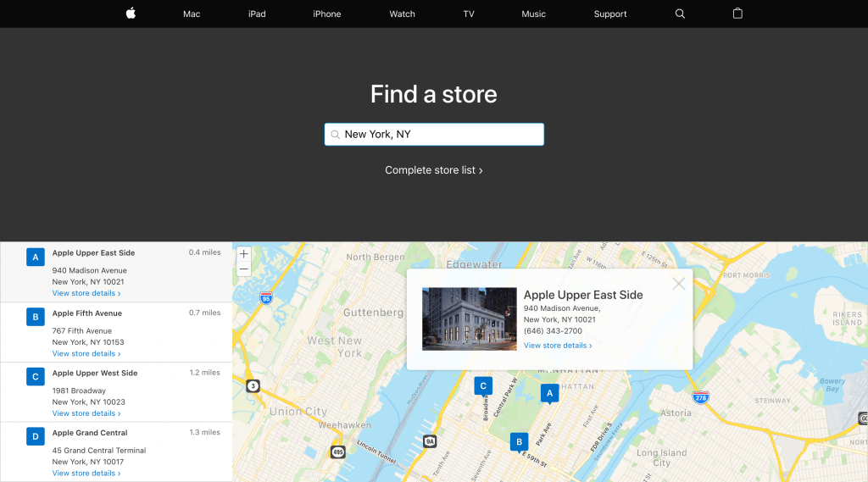Click Interstate 278 shield on map
This screenshot has height=482, width=868.
pyautogui.click(x=700, y=397)
